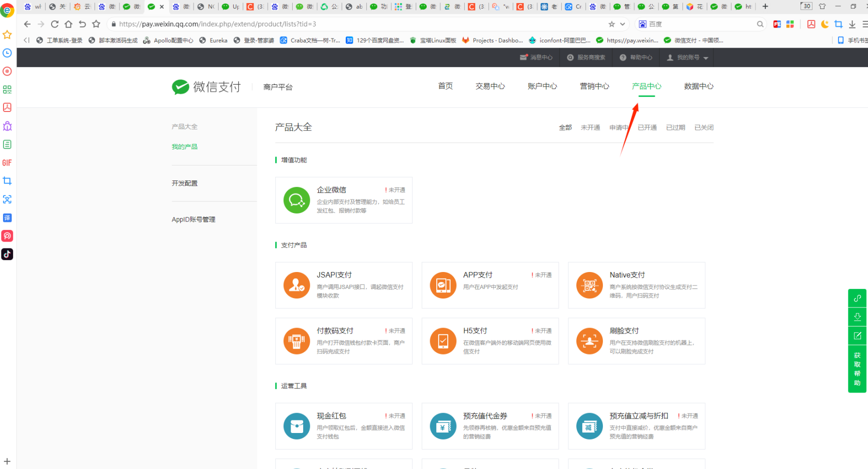Expand the address bar dropdown arrow

pos(622,24)
